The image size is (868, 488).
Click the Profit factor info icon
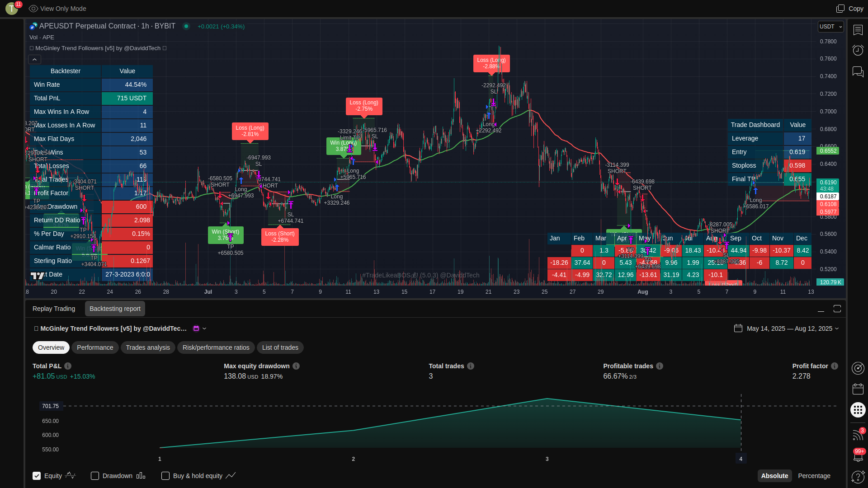[835, 366]
